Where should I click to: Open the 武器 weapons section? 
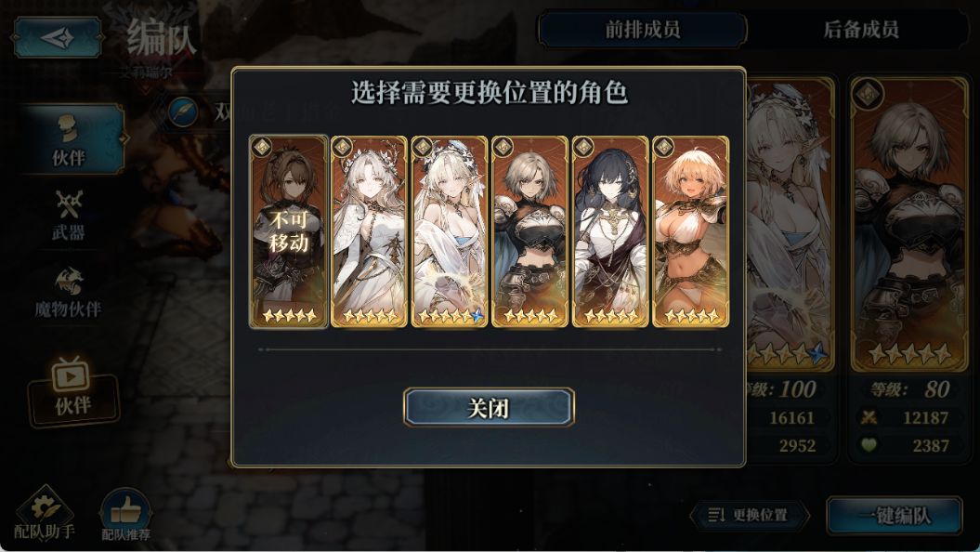[68, 216]
